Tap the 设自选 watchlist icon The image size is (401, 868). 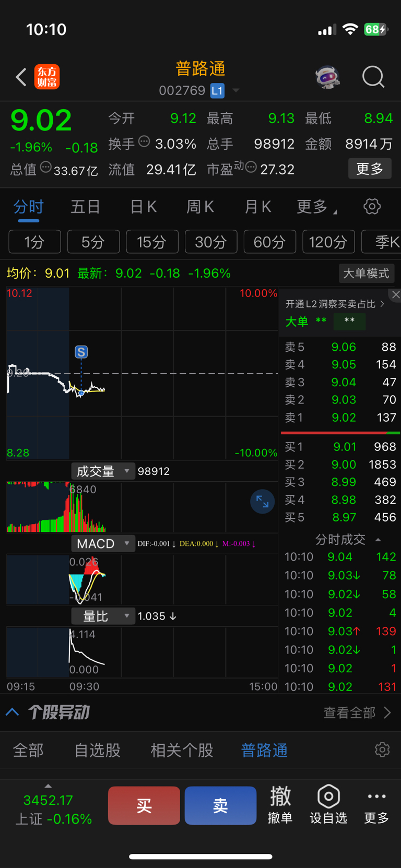pyautogui.click(x=328, y=805)
